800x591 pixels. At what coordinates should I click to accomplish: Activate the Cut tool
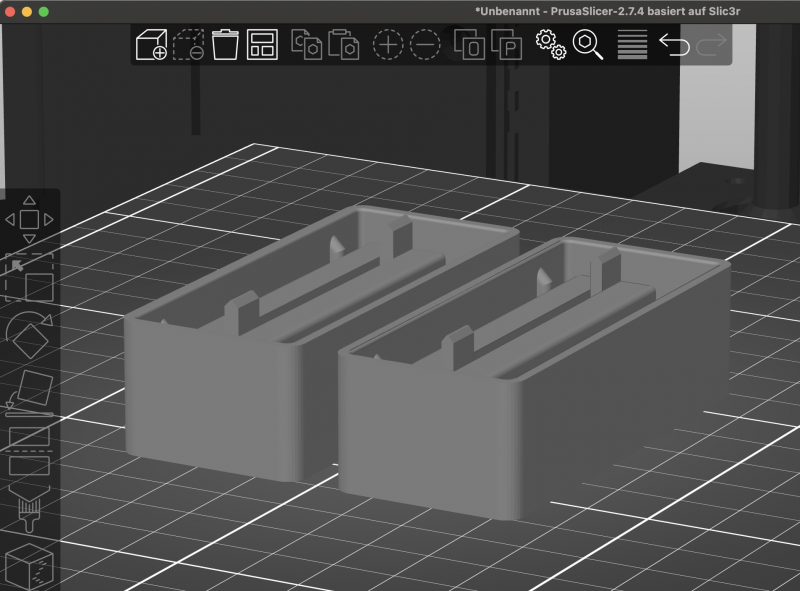point(29,452)
